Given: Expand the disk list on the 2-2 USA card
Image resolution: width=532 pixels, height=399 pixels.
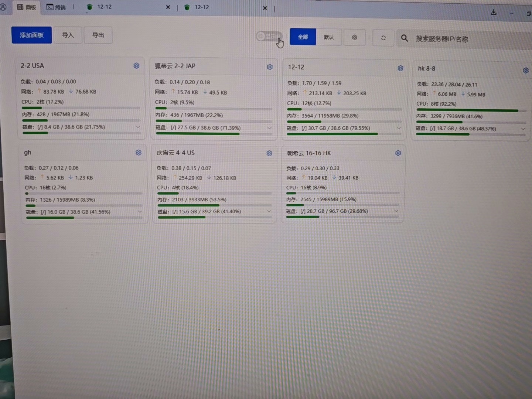Looking at the screenshot, I should click(x=138, y=127).
